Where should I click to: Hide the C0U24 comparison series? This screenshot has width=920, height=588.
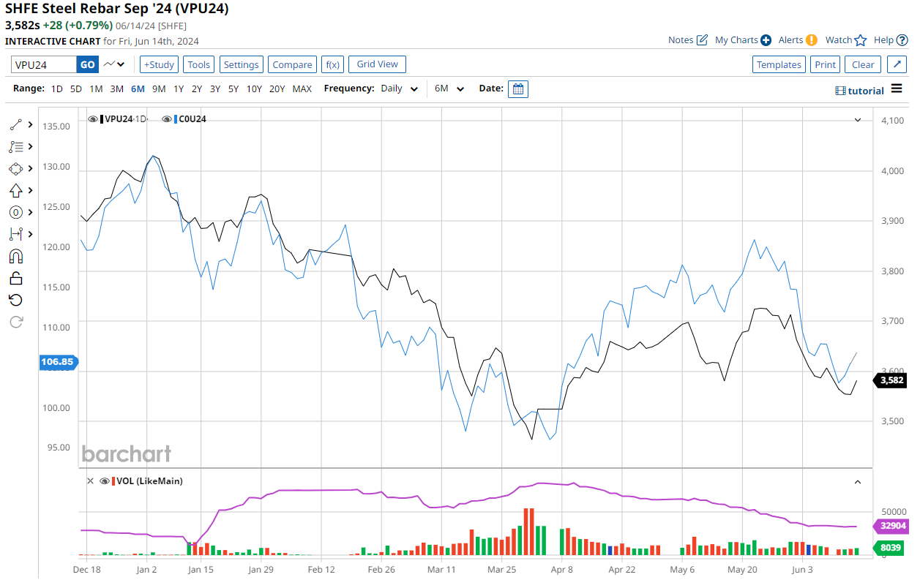pos(166,119)
